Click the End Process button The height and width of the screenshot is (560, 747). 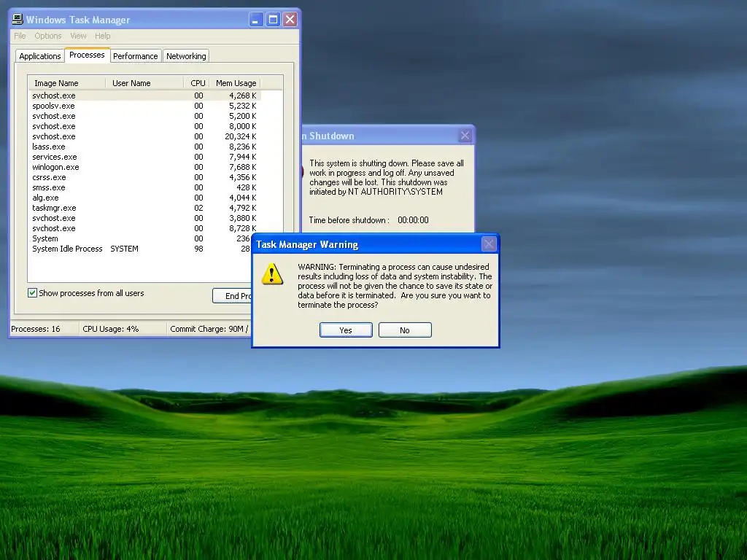(x=232, y=296)
